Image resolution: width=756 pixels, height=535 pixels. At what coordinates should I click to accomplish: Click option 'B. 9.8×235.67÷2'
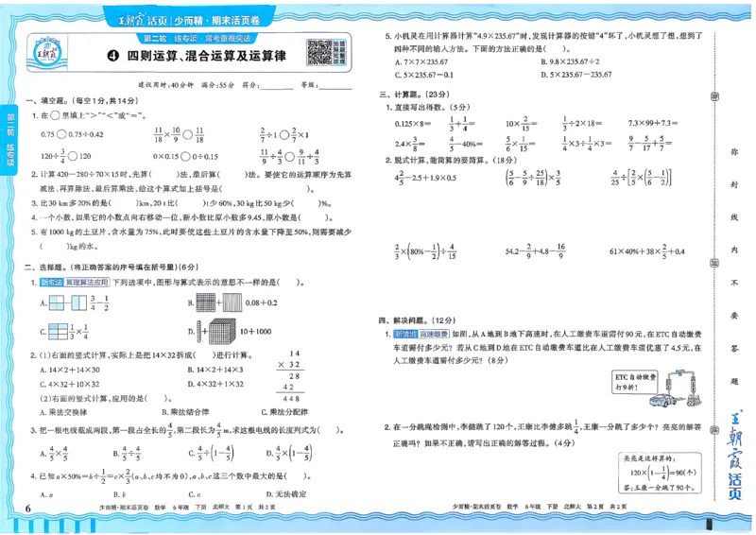[571, 61]
